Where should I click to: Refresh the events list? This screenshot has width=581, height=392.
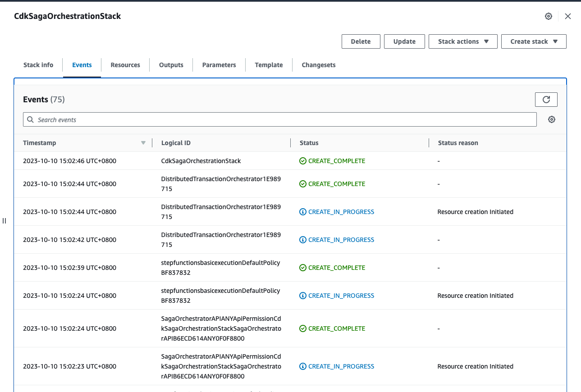click(546, 100)
